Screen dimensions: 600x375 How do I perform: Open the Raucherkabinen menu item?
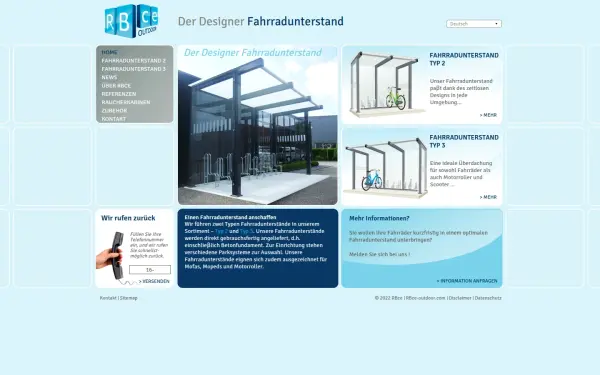[x=126, y=102]
